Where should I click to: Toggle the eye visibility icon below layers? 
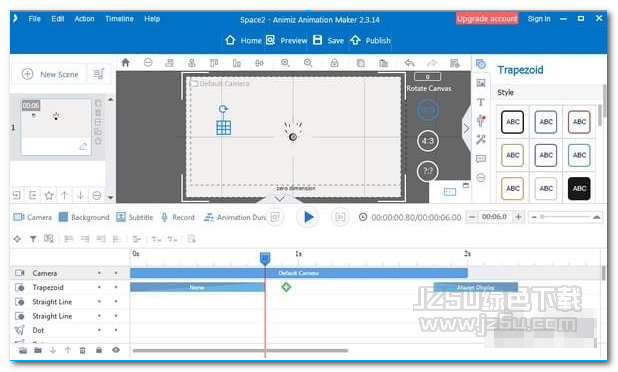116,350
